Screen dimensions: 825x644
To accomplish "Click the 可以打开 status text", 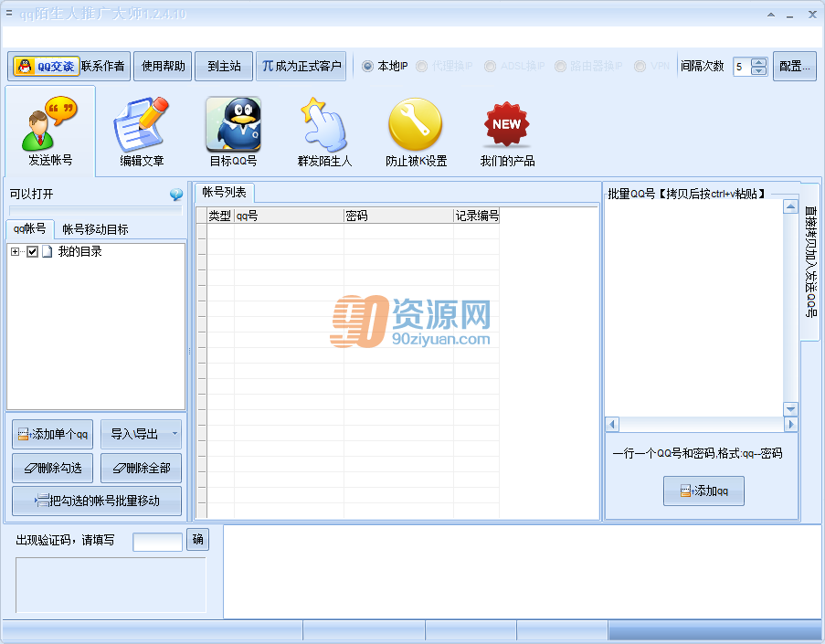I will tap(32, 195).
